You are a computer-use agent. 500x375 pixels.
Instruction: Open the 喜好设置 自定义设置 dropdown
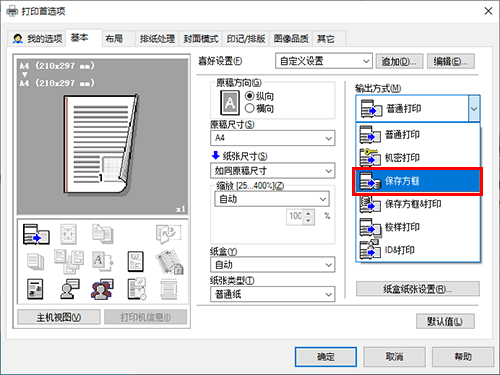pos(324,61)
